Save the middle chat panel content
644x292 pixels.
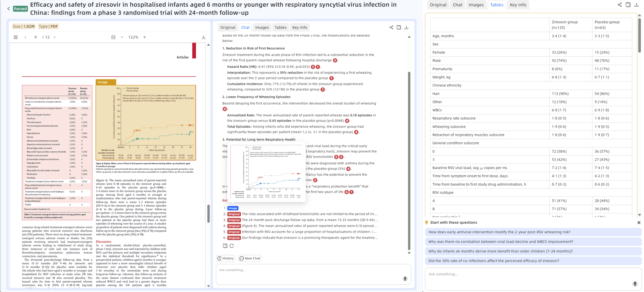pyautogui.click(x=399, y=27)
